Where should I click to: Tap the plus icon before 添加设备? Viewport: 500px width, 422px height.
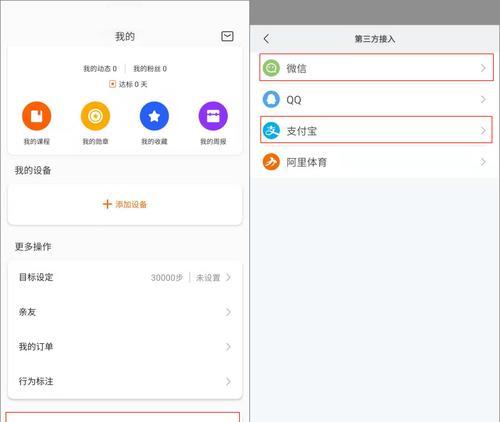tap(107, 204)
